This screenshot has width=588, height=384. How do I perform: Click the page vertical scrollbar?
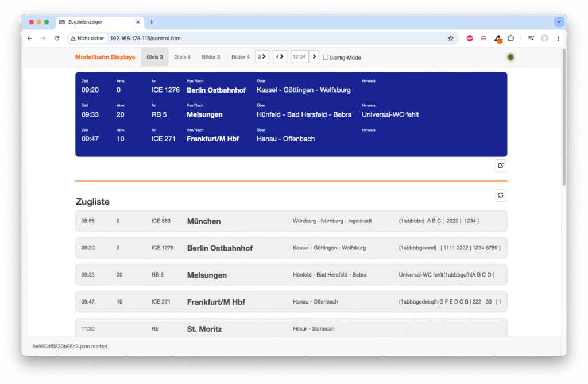(564, 117)
